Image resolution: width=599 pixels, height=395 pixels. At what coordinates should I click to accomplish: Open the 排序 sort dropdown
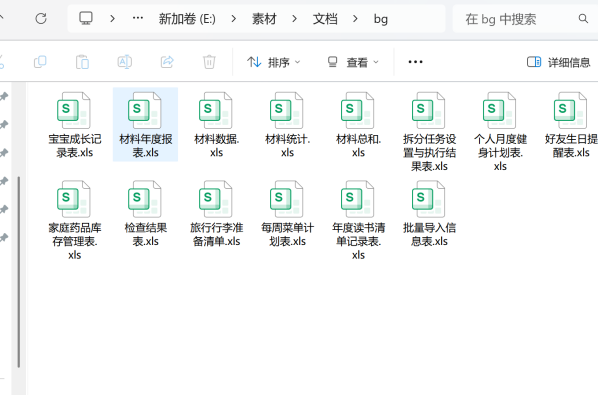pyautogui.click(x=274, y=62)
